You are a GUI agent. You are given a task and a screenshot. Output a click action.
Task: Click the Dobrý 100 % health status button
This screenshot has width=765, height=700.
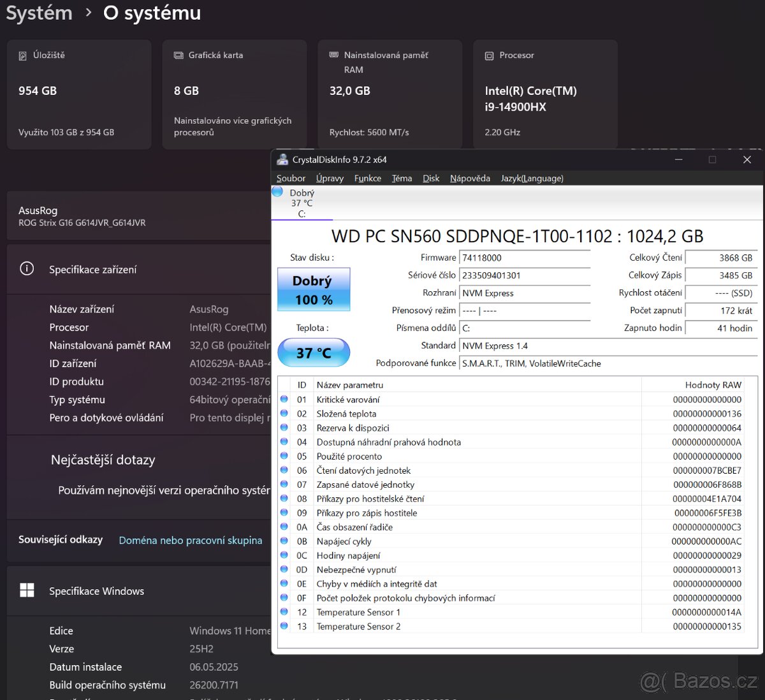point(314,290)
